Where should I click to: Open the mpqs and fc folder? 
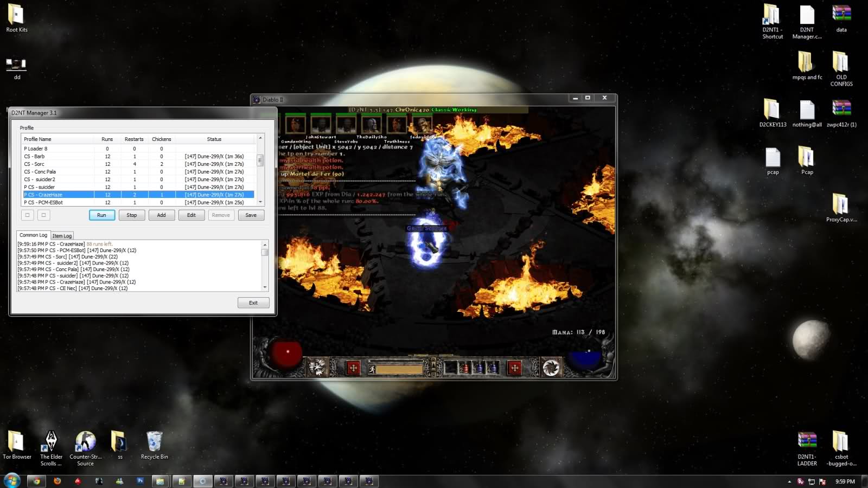point(807,66)
